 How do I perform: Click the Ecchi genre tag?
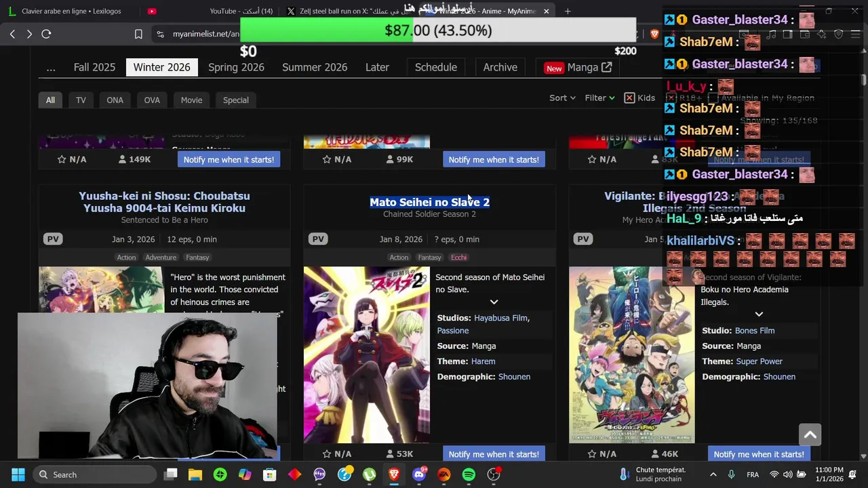pos(459,258)
